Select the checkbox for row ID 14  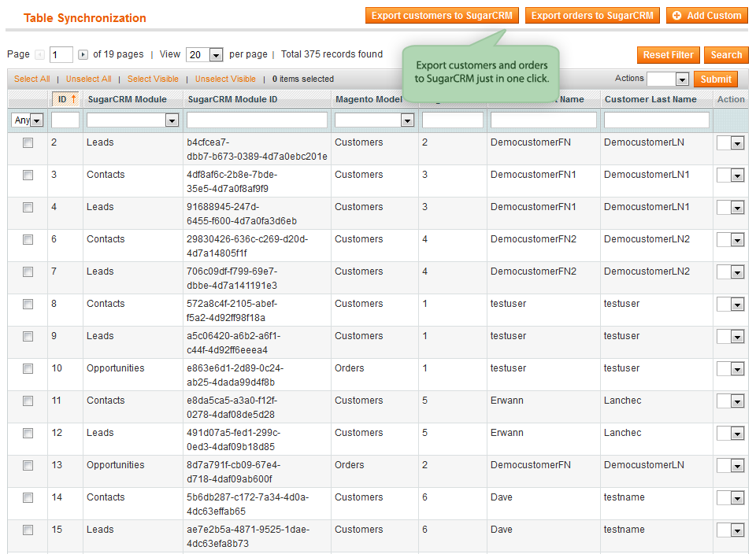[28, 498]
